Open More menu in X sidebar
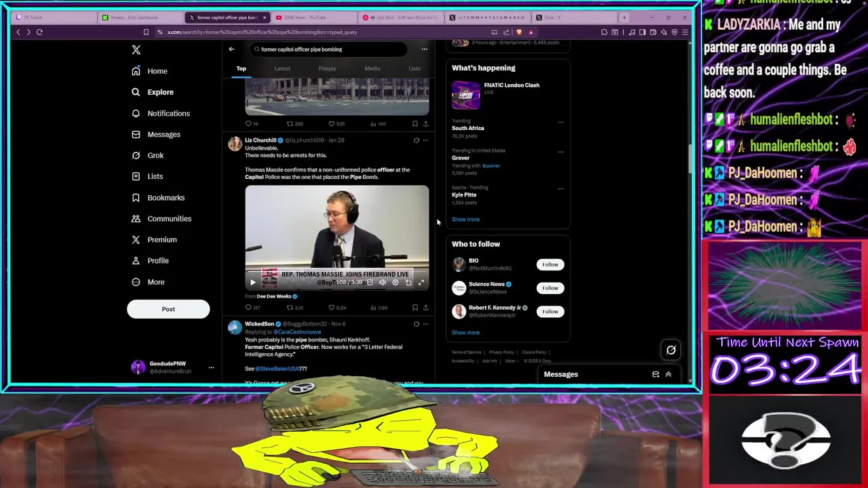868x488 pixels. (x=148, y=282)
